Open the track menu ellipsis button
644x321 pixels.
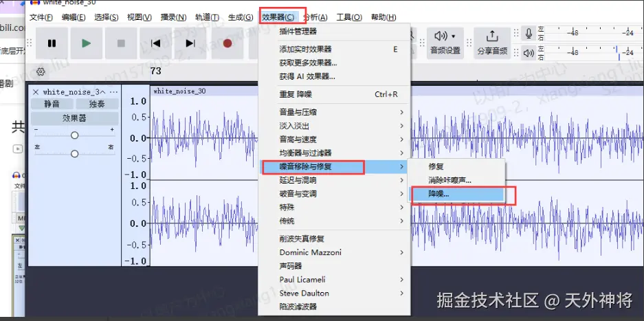pyautogui.click(x=114, y=91)
